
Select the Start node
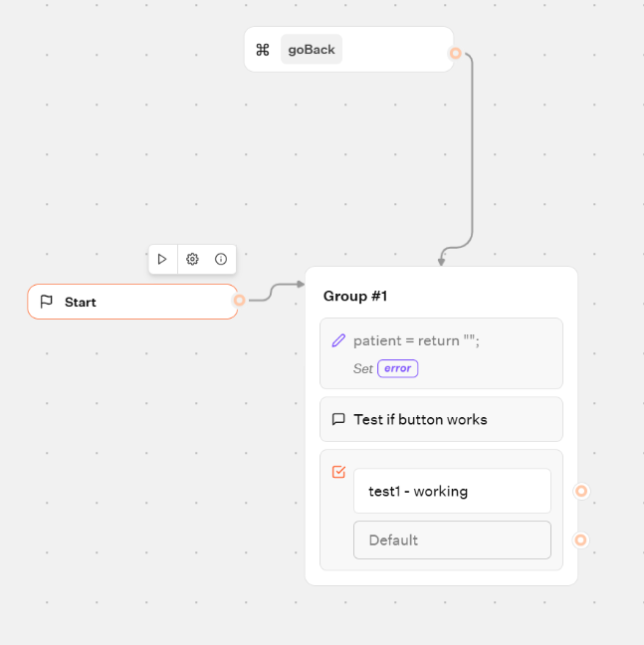132,302
